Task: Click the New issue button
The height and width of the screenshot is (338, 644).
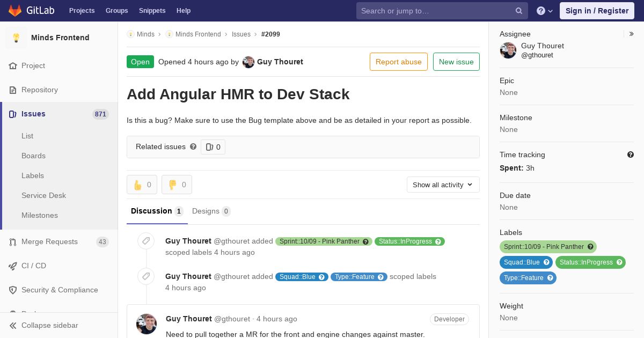Action: point(456,62)
